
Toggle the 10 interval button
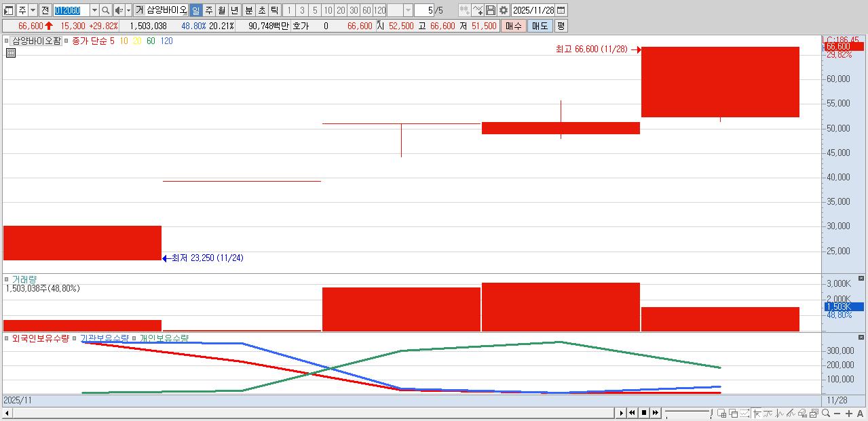(x=328, y=10)
